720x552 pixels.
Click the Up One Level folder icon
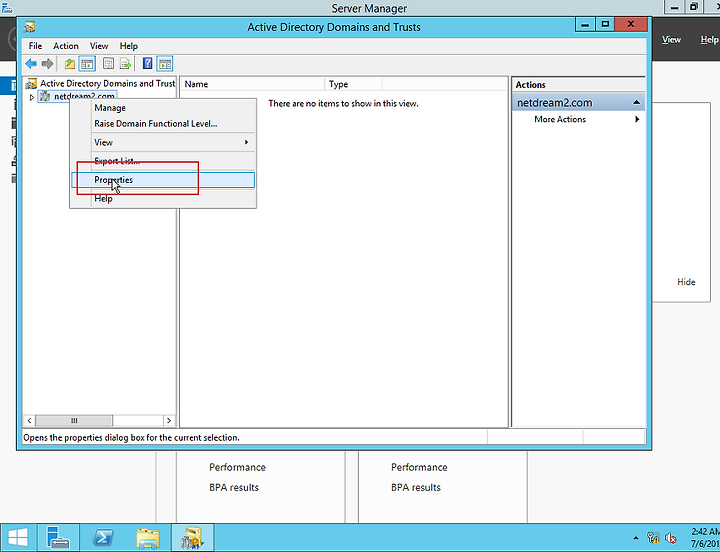(70, 64)
